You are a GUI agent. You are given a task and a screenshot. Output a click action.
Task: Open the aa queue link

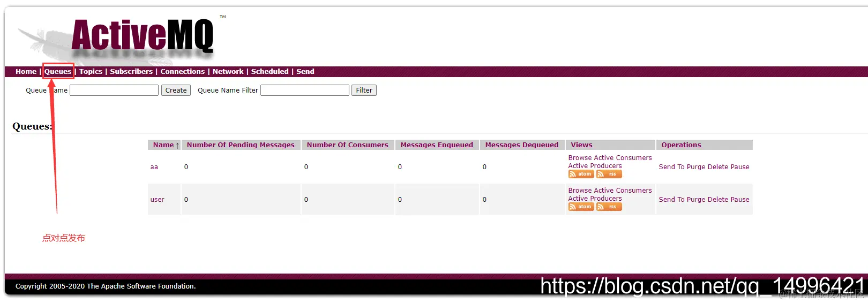(x=154, y=167)
